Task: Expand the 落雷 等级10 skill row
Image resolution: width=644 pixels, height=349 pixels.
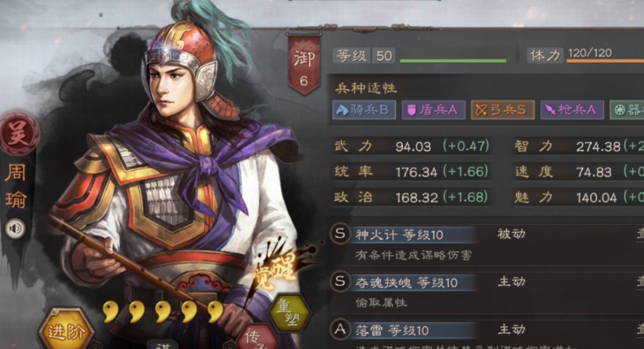Action: (x=486, y=334)
